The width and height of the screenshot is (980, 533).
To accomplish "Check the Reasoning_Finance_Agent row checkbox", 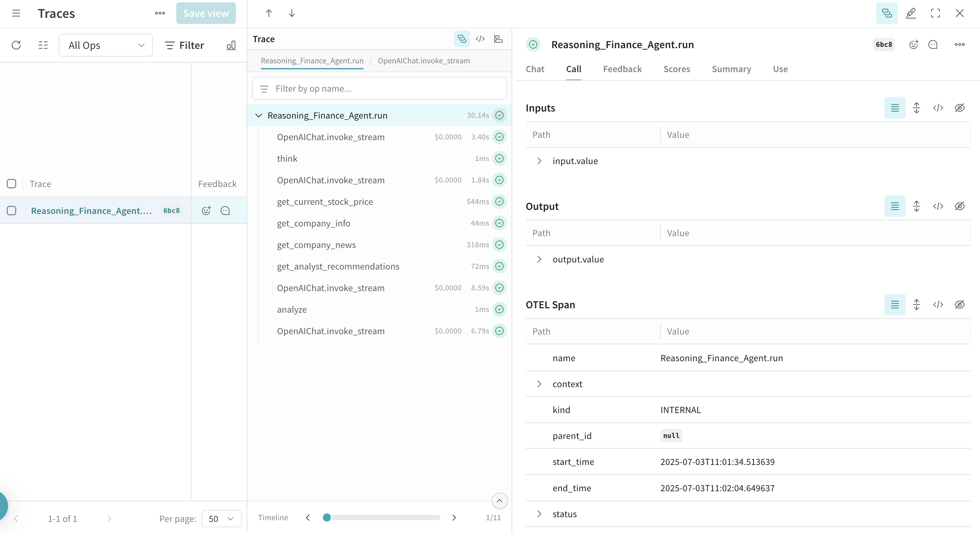I will pos(11,210).
